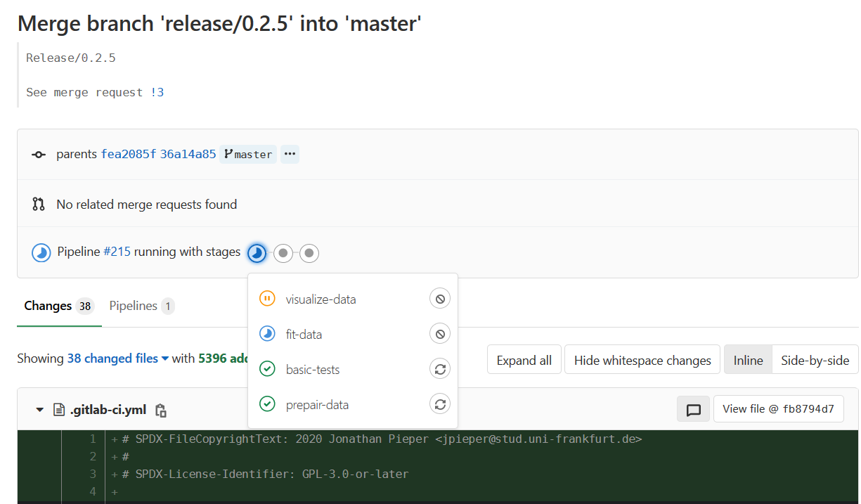Click line number 3 in the diff gutter
Viewport: 861px width, 504px height.
(92, 474)
